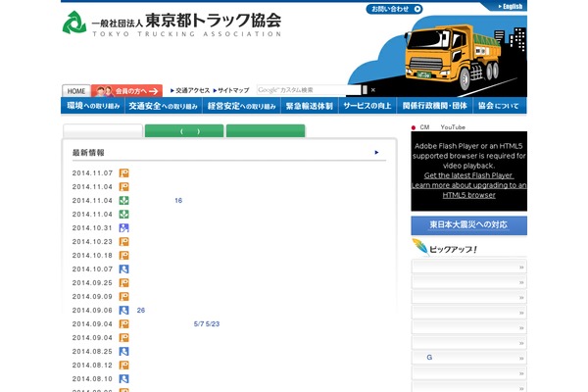This screenshot has width=588, height=392.
Task: Open 'Learn more about upgrading' HTML5 browser link
Action: [x=468, y=190]
